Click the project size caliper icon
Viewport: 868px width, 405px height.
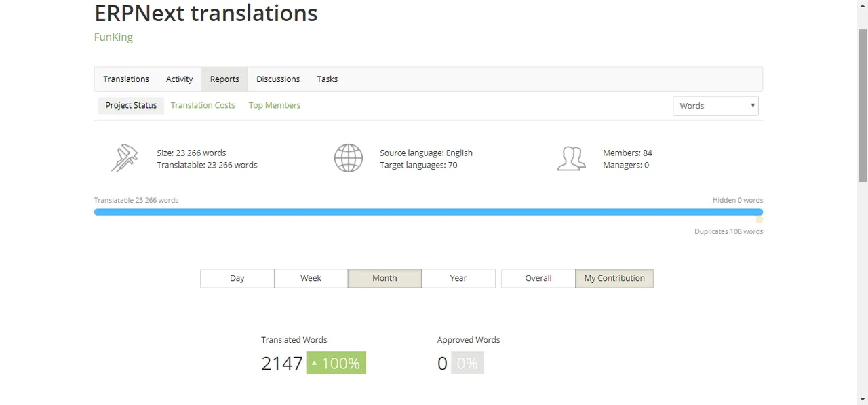click(125, 159)
